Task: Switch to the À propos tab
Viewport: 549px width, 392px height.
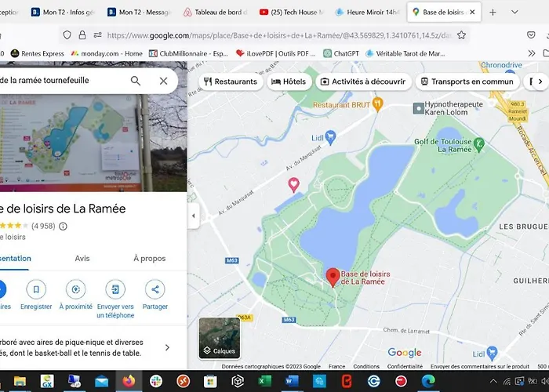Action: [150, 258]
